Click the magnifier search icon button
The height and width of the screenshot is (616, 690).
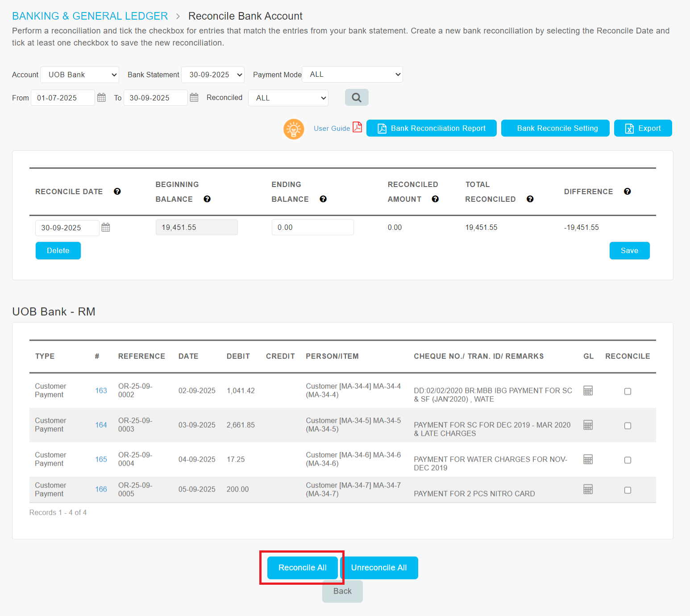click(x=356, y=97)
